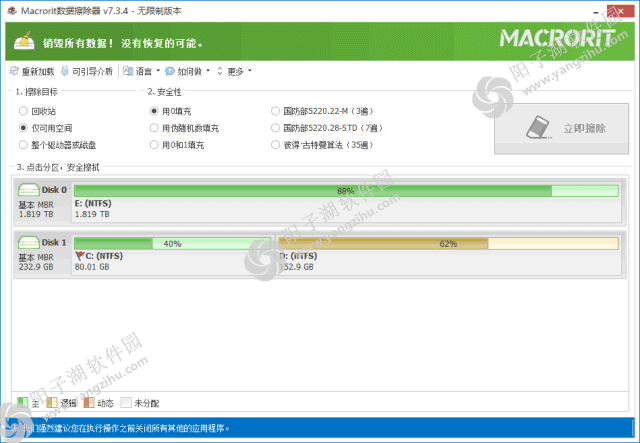Screen dimensions: 640x443
Task: Click the white 未分配 unallocated legend swatch
Action: pos(126,403)
